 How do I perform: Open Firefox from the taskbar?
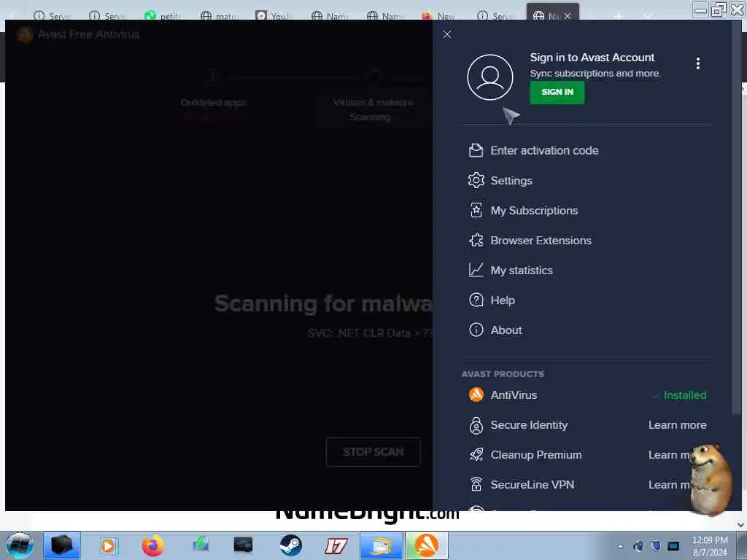coord(152,545)
